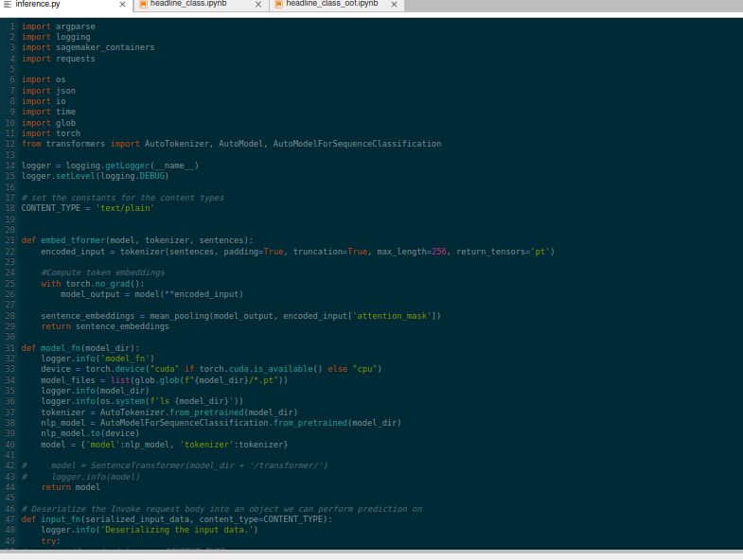Close the headline_class_oof.ipynb tab
This screenshot has height=560, width=743.
coord(394,5)
